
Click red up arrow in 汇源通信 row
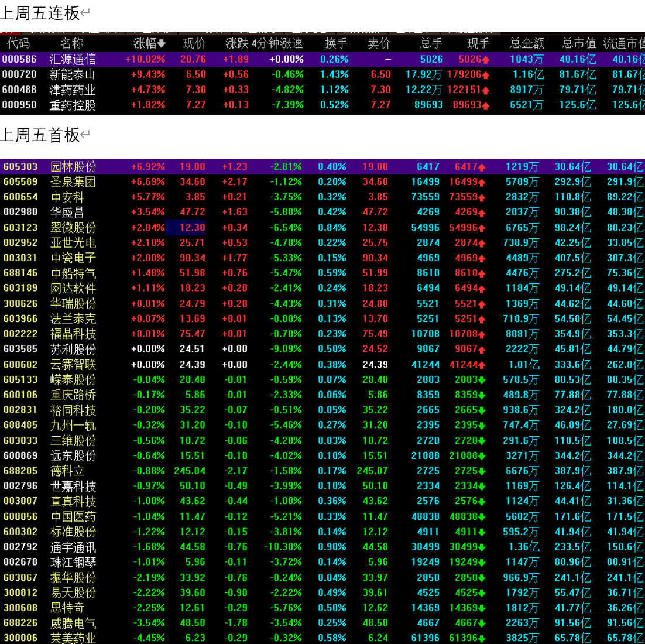[x=486, y=60]
